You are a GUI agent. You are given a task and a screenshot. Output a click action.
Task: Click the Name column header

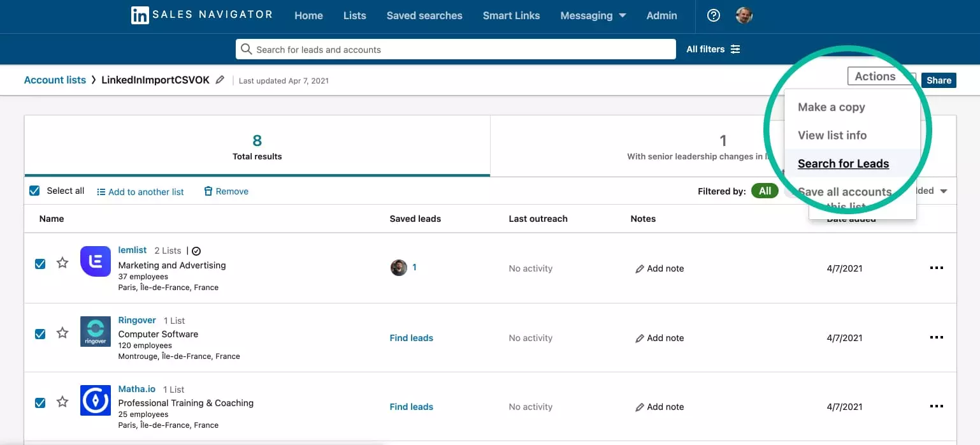pos(52,219)
